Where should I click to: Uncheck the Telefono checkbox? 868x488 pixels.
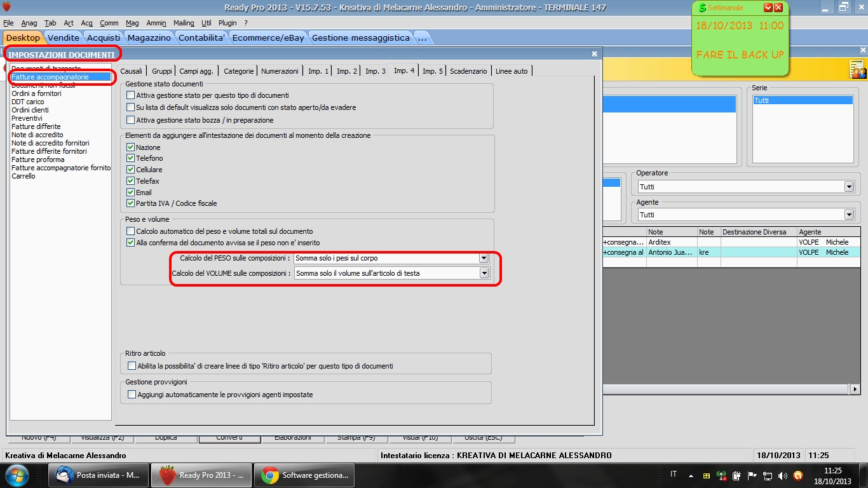[x=131, y=158]
